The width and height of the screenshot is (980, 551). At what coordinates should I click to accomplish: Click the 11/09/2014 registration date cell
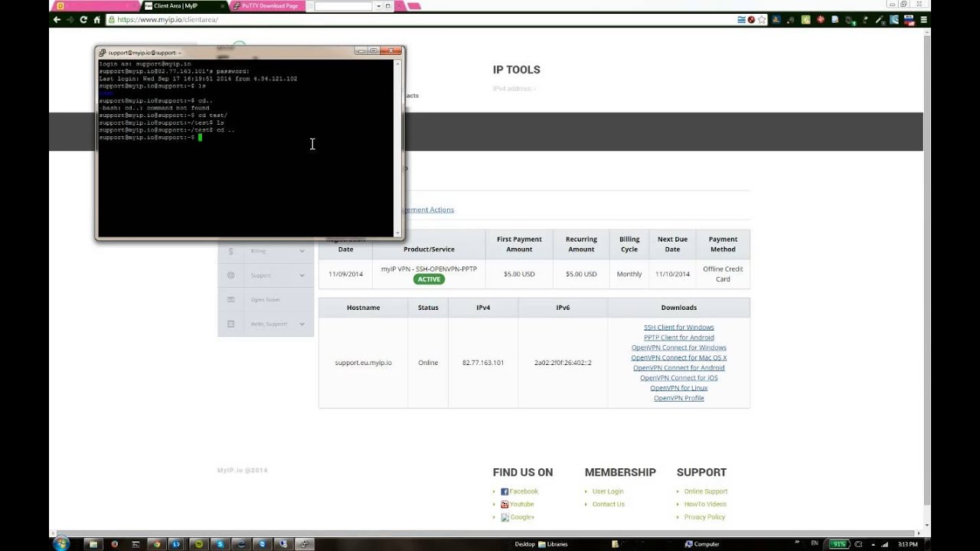click(346, 274)
